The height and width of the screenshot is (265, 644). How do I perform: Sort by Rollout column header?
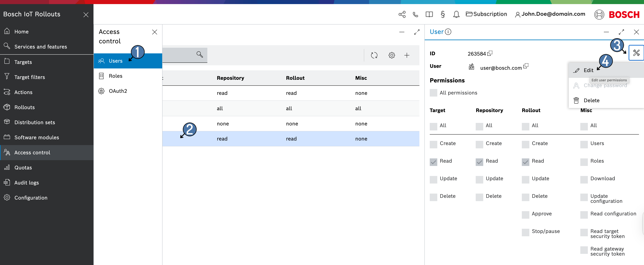click(x=295, y=78)
